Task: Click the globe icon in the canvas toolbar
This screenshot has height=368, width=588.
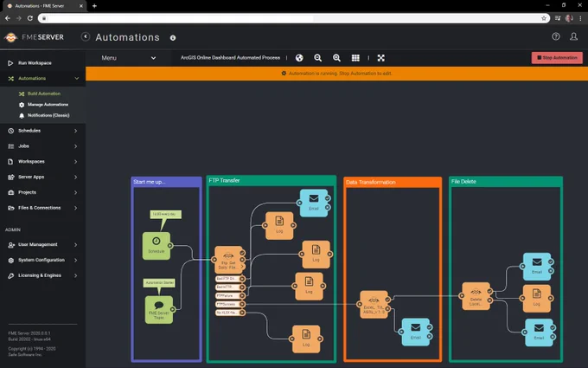Action: [x=299, y=58]
